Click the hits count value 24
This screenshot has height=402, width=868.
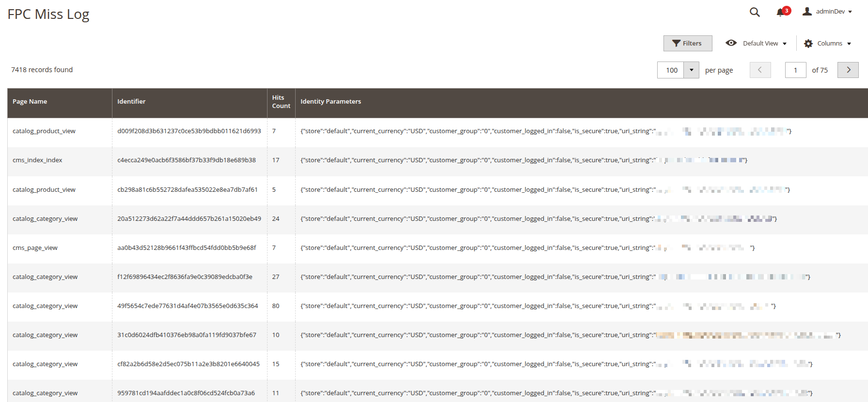[x=276, y=219]
